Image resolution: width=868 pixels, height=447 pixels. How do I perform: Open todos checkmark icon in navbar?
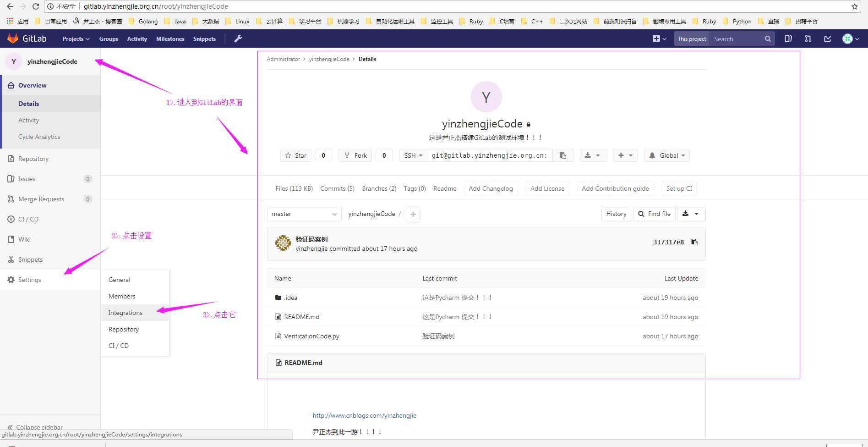[828, 39]
